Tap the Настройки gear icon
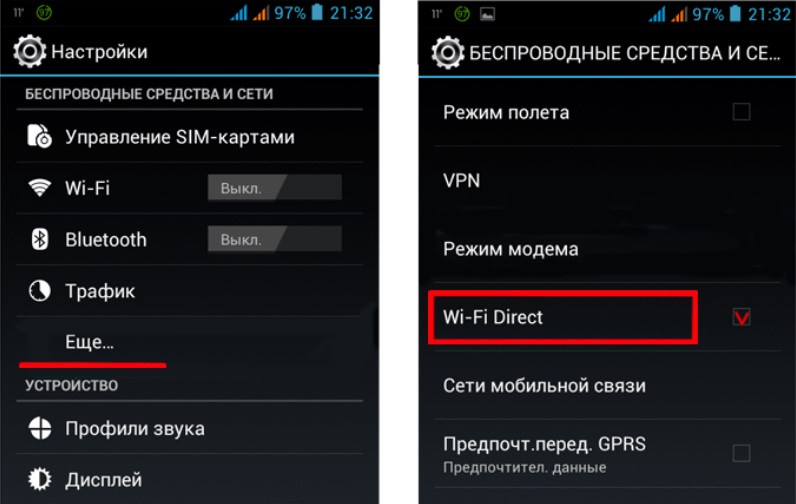 (29, 51)
